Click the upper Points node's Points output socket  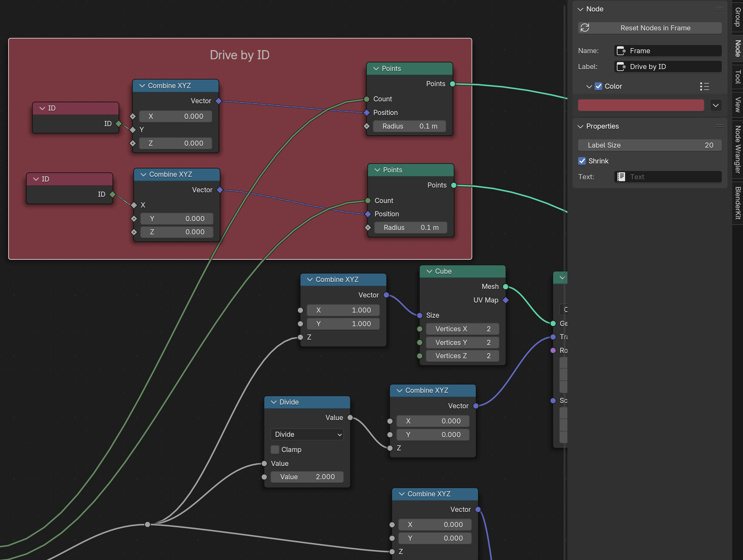452,84
